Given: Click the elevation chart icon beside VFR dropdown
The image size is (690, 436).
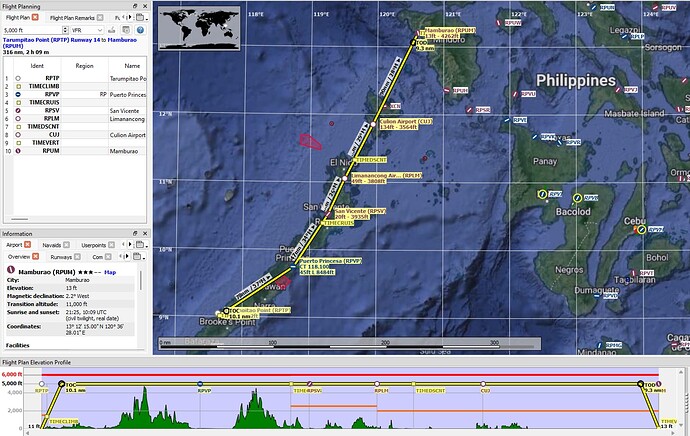Looking at the screenshot, I should (109, 31).
